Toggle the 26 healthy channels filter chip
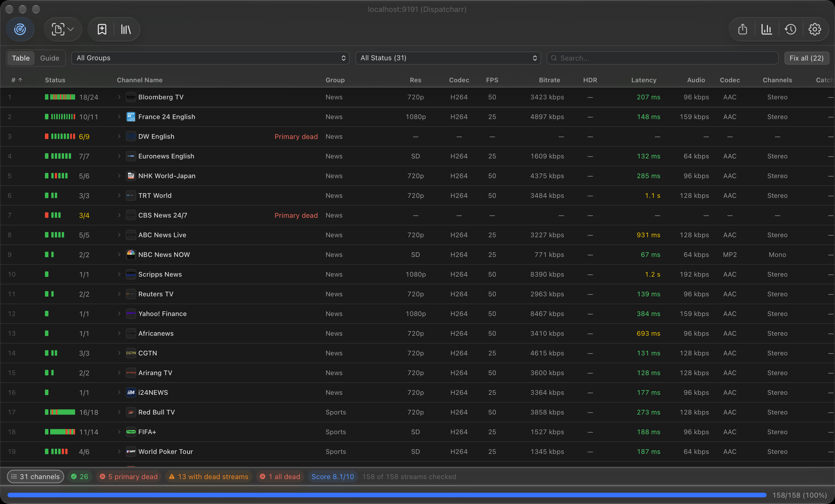The width and height of the screenshot is (835, 504). [x=80, y=476]
